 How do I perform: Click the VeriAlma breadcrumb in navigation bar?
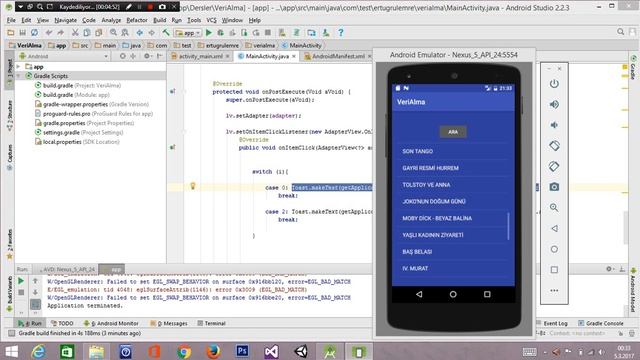tap(25, 45)
